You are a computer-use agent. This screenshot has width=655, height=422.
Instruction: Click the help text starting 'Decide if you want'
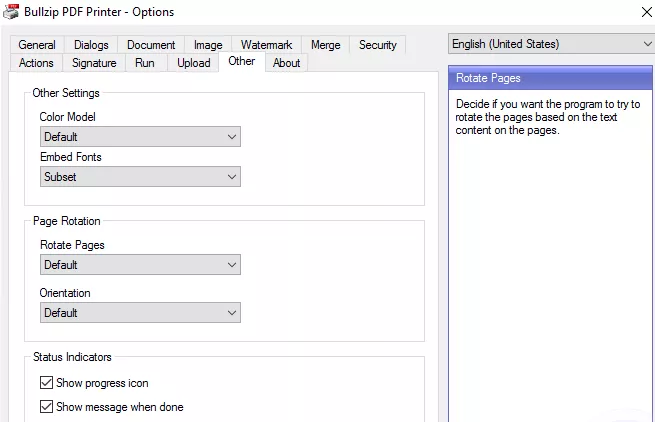[548, 117]
